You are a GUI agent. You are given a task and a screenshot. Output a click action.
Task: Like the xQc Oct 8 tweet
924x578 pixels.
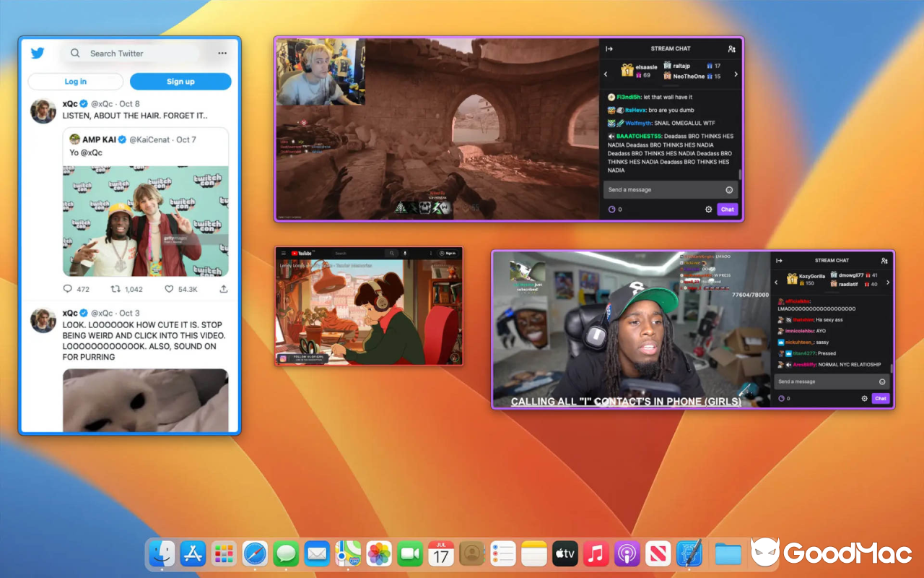(x=170, y=289)
